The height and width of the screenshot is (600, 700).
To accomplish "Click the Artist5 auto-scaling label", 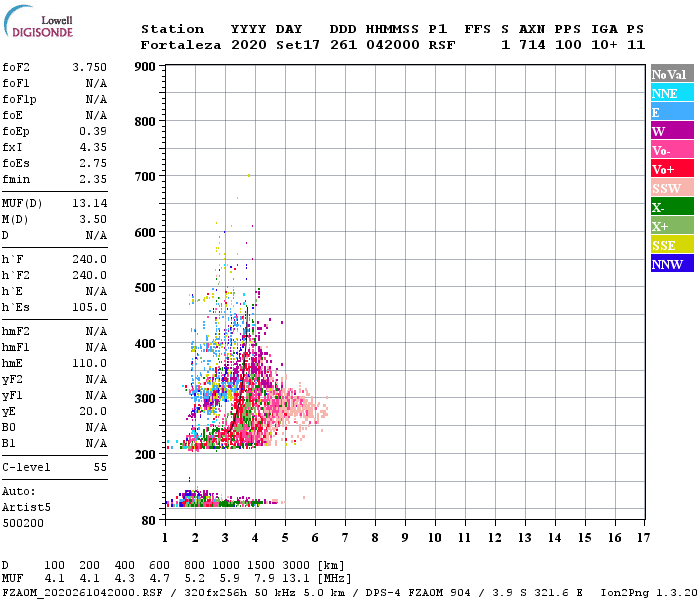I will point(26,508).
